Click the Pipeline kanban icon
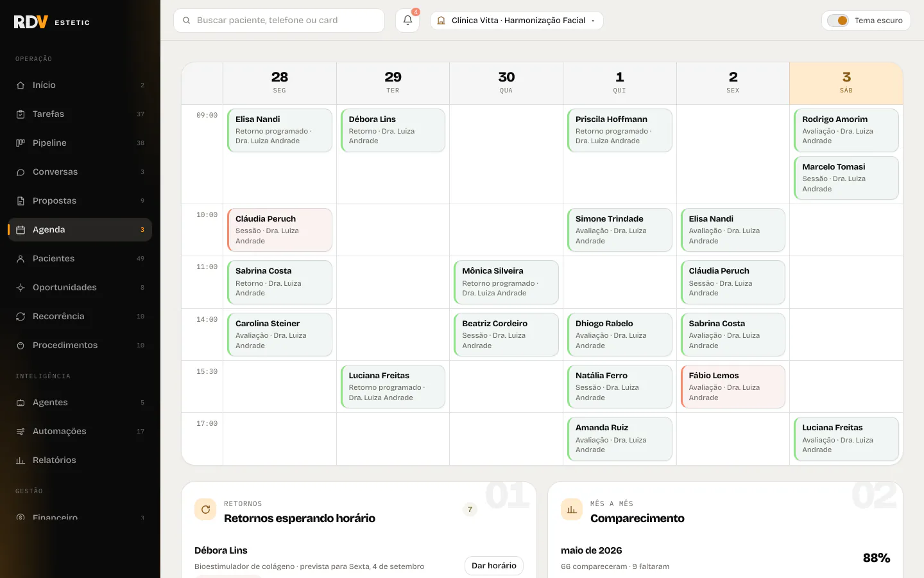 [x=21, y=143]
